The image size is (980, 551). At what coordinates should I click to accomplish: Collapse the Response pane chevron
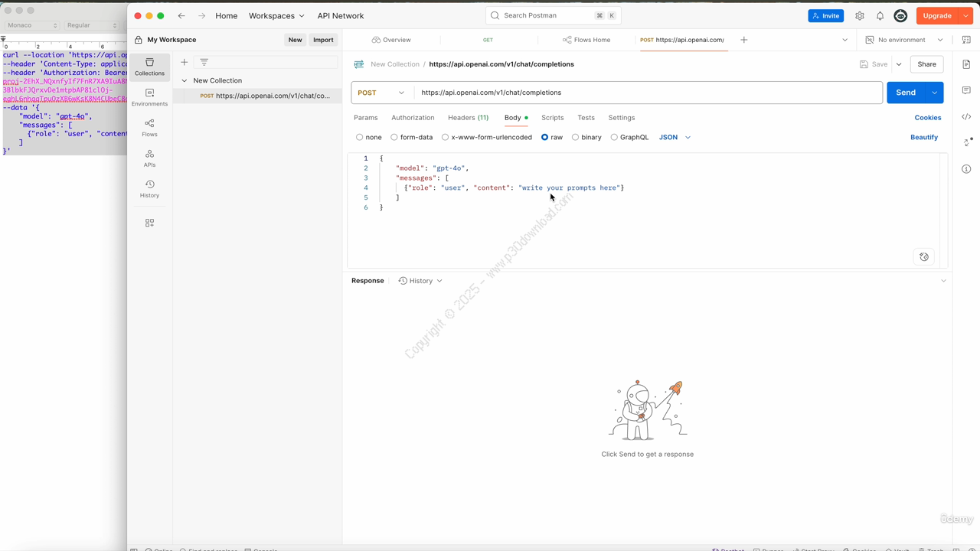(943, 281)
